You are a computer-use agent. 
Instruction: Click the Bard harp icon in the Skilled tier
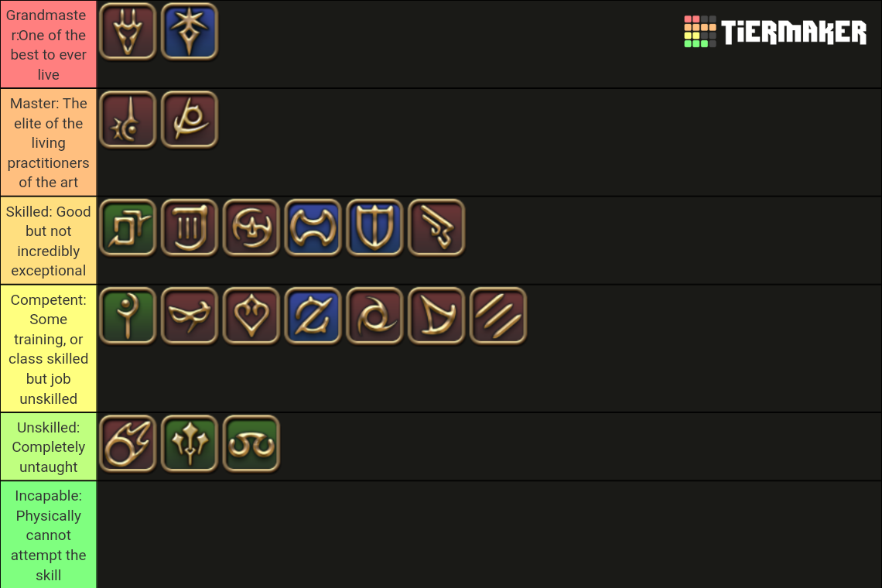pos(190,227)
